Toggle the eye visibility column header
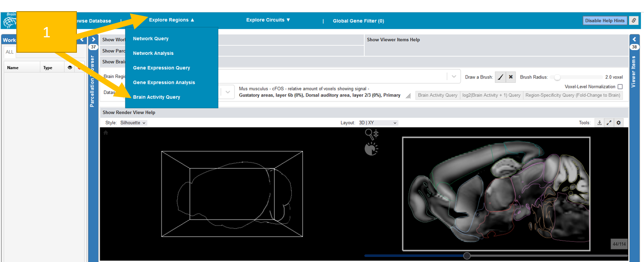This screenshot has width=644, height=262. 70,68
